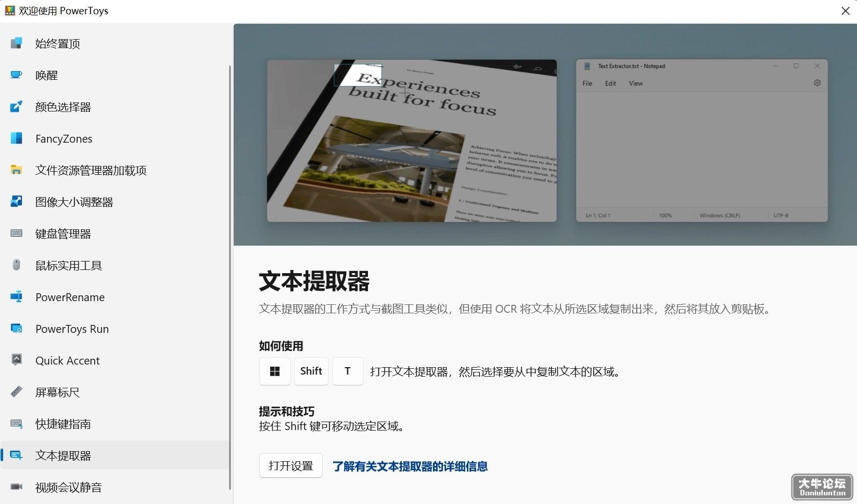The image size is (857, 504).
Task: Open the 始终置顶 (Always on Top) icon
Action: coord(16,43)
